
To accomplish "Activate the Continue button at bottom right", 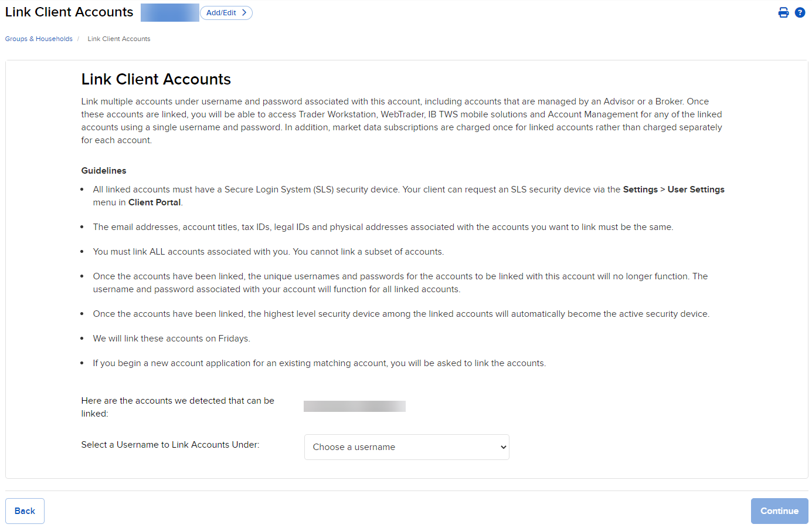I will point(779,510).
